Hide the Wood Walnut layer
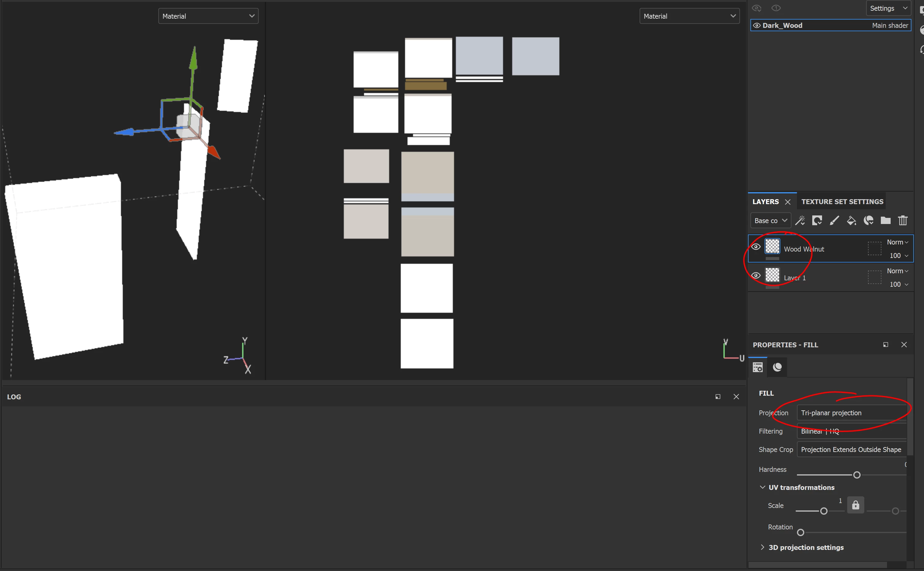The image size is (924, 571). click(x=756, y=247)
